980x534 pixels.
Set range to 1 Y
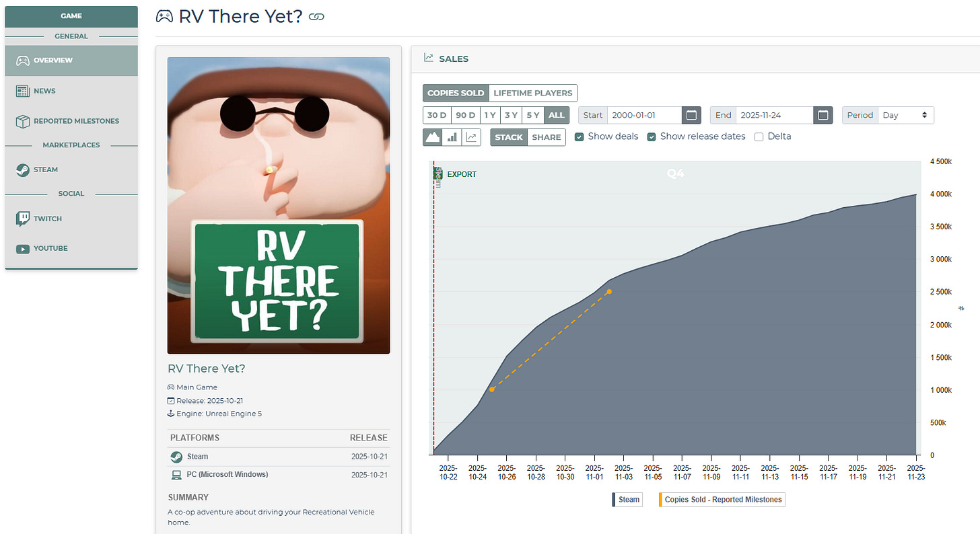point(491,115)
